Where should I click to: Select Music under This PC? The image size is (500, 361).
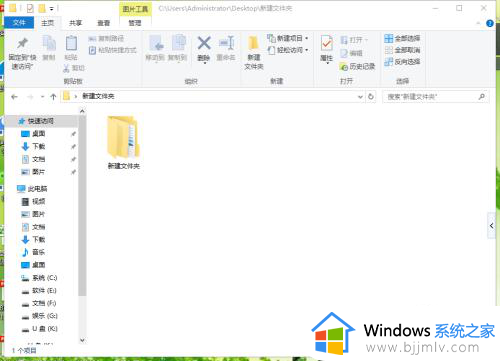tap(39, 252)
